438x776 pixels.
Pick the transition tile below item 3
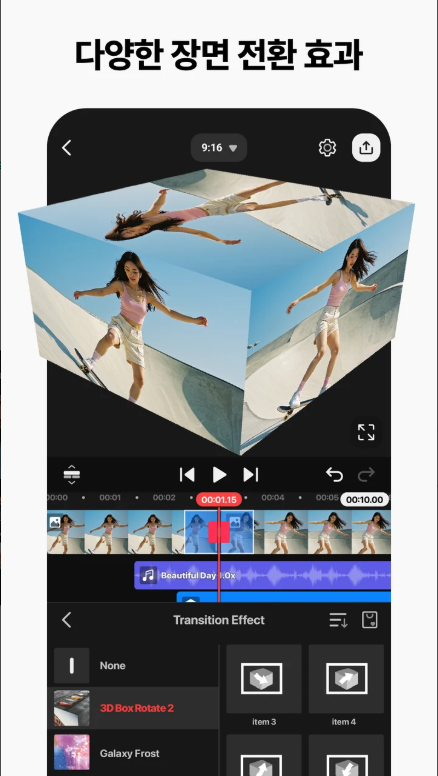[264, 755]
